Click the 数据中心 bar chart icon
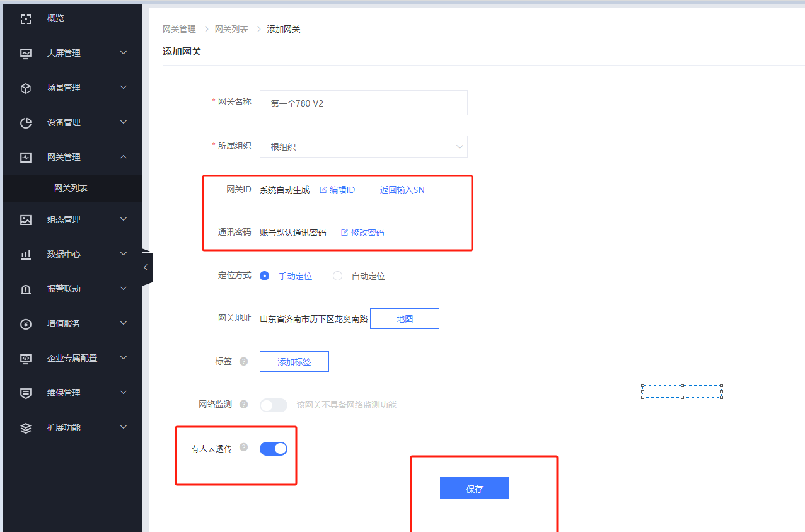The image size is (805, 532). [x=26, y=255]
